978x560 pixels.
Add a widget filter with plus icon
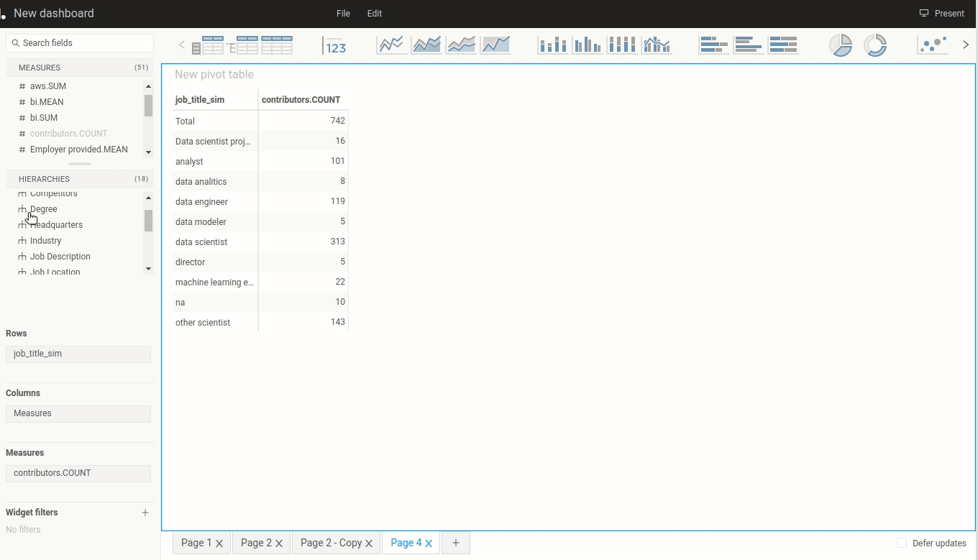(x=145, y=513)
